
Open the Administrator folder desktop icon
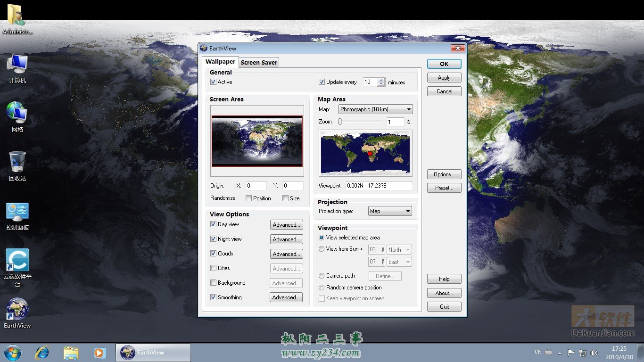point(17,19)
